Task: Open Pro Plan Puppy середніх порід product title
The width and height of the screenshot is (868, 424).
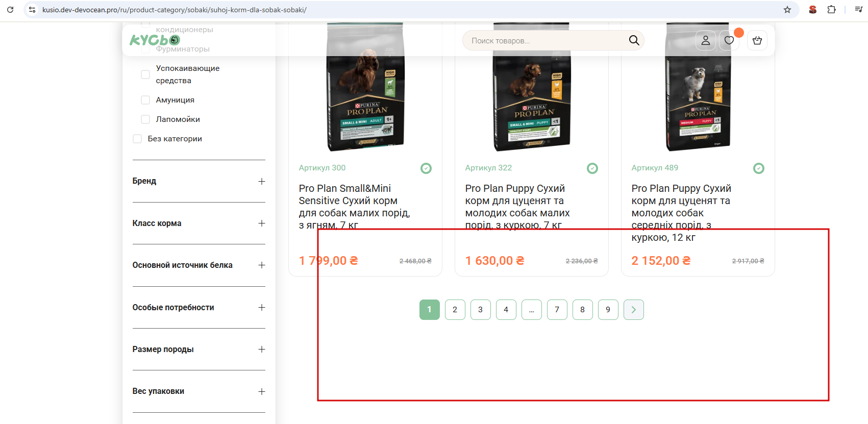Action: [681, 213]
